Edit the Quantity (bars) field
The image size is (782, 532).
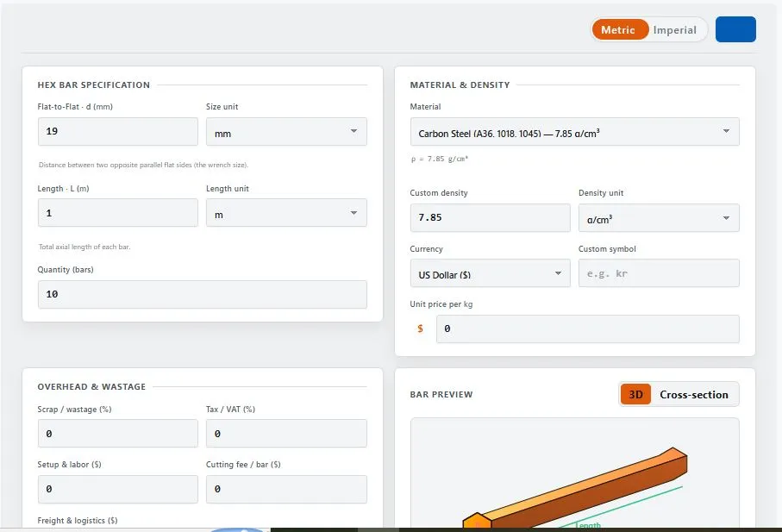tap(203, 294)
